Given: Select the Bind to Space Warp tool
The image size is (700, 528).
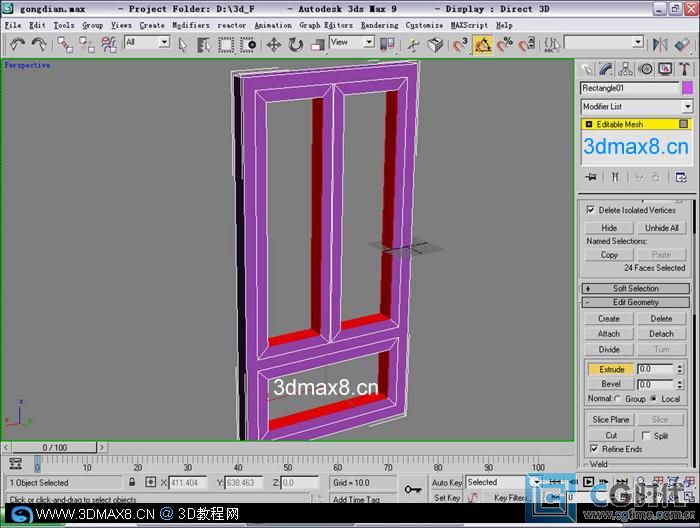Looking at the screenshot, I should pyautogui.click(x=108, y=45).
